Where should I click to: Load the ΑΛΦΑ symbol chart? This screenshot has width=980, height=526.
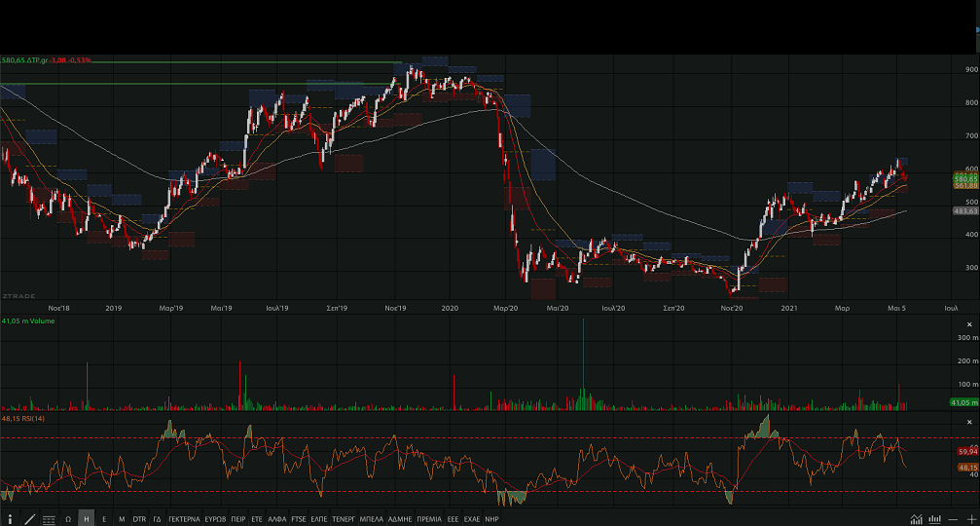(276, 518)
